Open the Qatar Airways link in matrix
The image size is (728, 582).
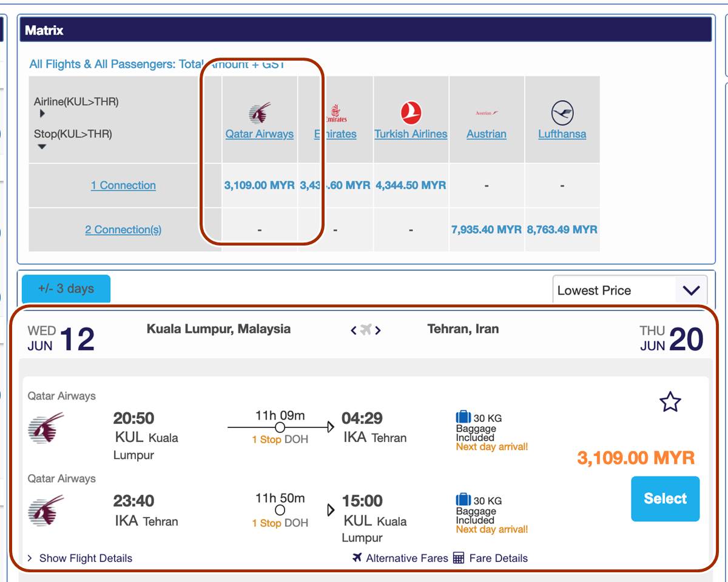(260, 134)
